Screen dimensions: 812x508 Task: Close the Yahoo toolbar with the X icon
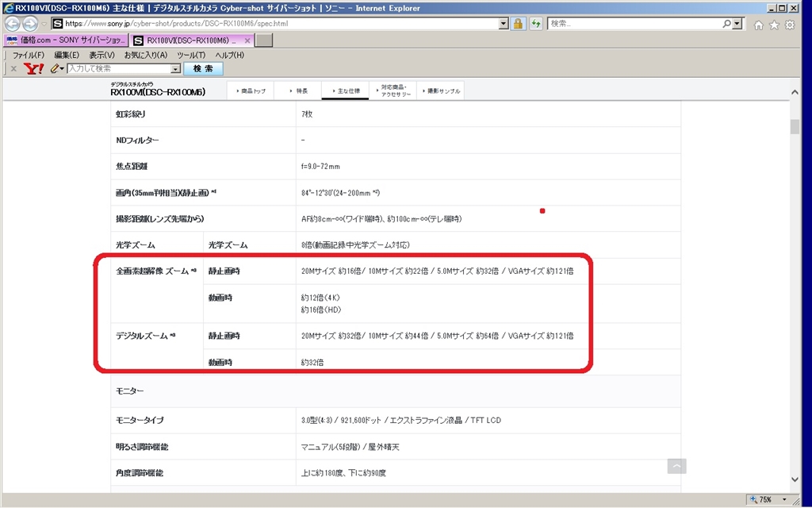coord(13,68)
